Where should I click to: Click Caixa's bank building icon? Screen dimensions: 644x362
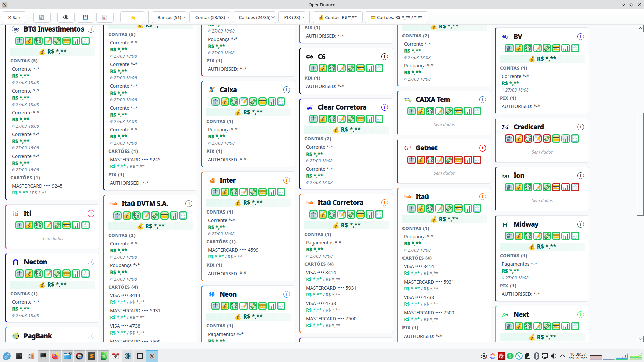[215, 102]
